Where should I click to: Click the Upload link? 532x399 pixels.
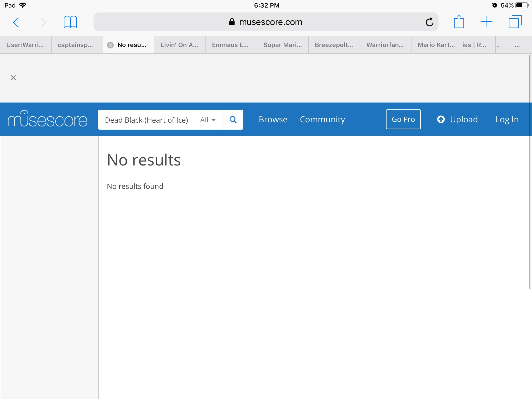(457, 119)
